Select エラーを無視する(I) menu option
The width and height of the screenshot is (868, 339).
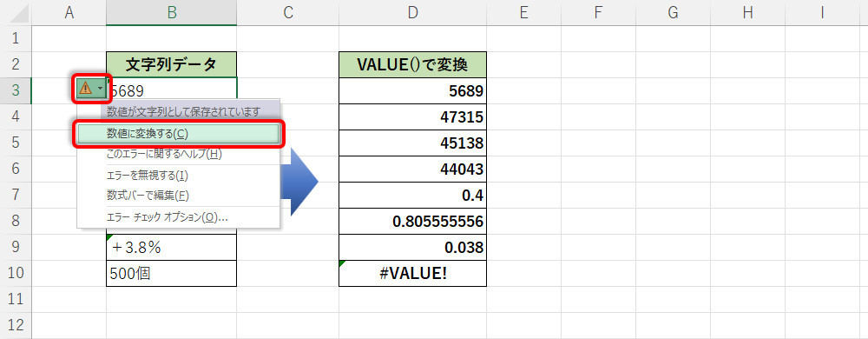[178, 176]
